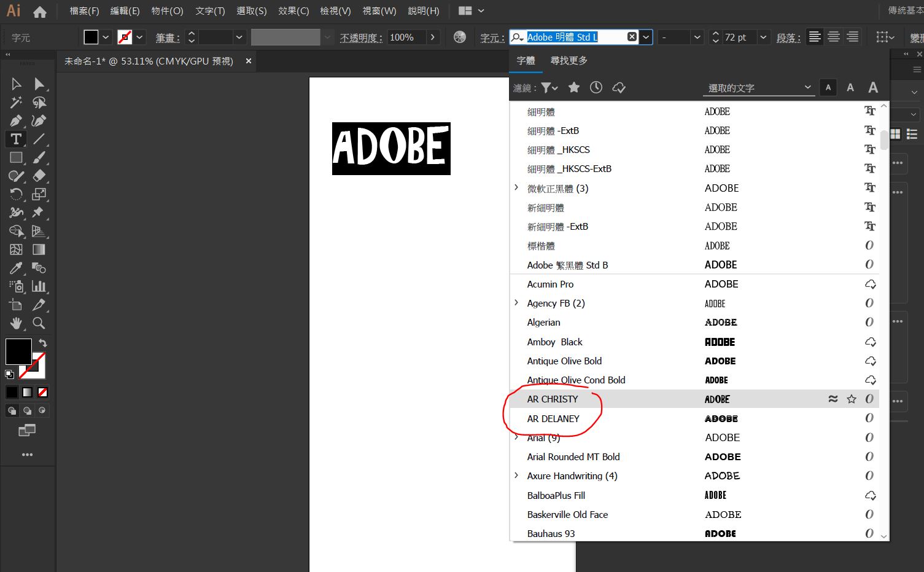Increase font size stepper arrow

[715, 34]
